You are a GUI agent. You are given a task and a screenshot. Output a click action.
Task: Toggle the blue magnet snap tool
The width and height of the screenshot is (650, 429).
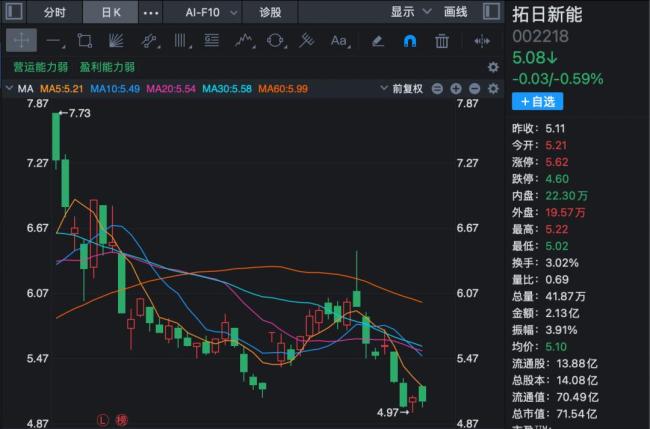click(410, 41)
